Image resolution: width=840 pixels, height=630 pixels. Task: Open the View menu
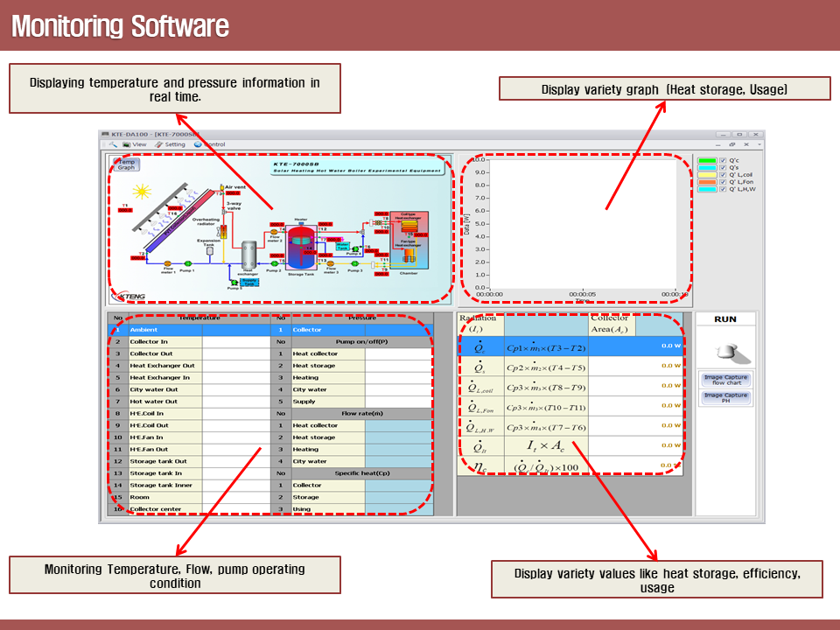point(135,144)
